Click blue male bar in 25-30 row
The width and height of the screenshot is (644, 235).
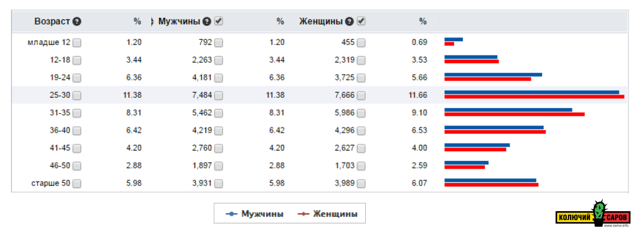pos(531,92)
